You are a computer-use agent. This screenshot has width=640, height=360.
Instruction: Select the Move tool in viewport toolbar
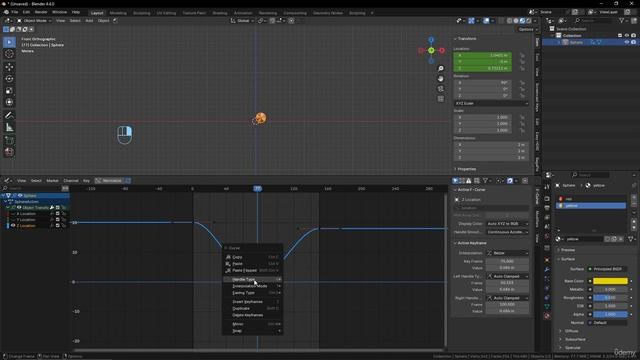coord(9,67)
